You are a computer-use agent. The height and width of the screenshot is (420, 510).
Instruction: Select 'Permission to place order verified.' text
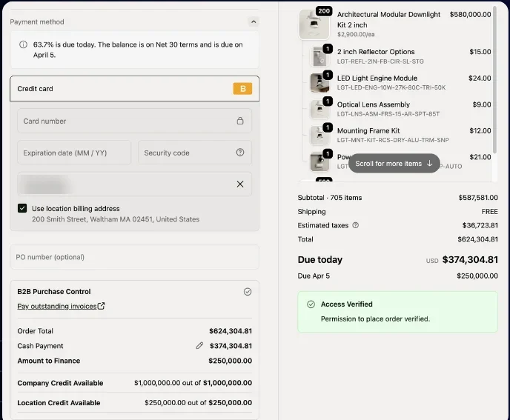pyautogui.click(x=375, y=319)
